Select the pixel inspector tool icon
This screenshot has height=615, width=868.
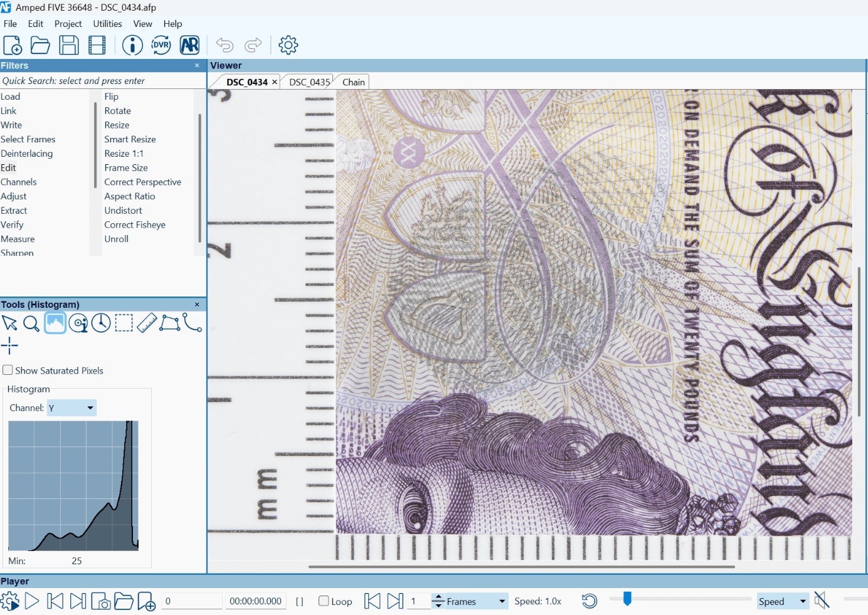click(x=78, y=323)
